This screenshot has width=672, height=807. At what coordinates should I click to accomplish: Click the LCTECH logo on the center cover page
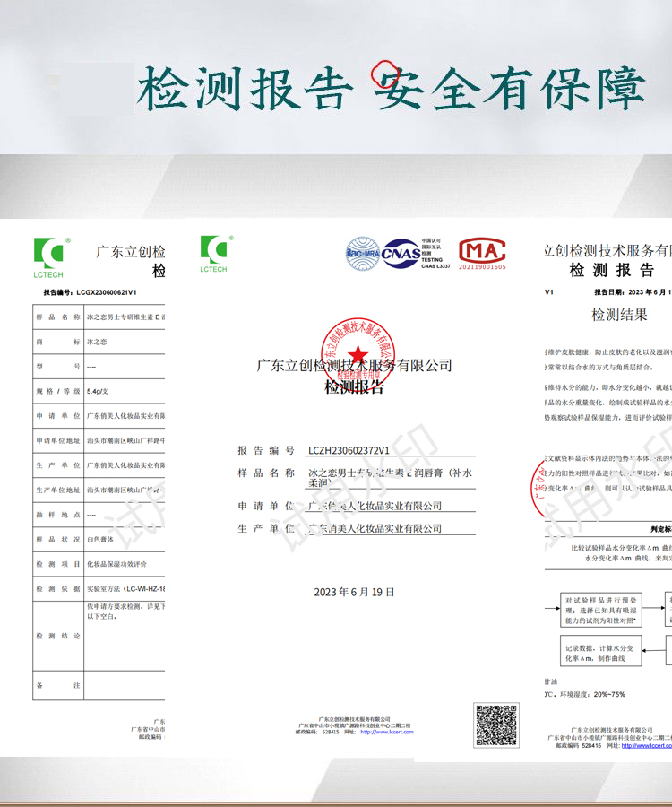[x=217, y=253]
